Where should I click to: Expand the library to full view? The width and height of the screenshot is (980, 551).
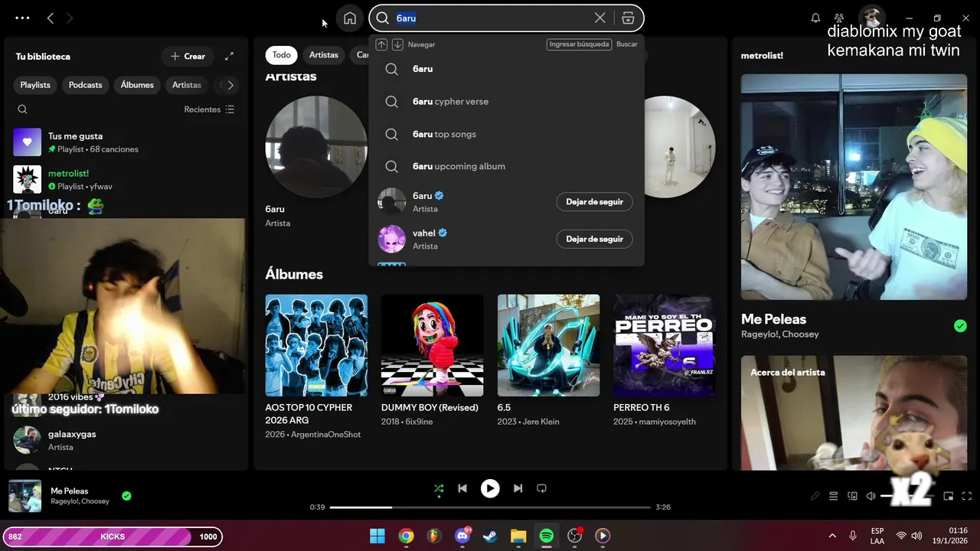(229, 56)
